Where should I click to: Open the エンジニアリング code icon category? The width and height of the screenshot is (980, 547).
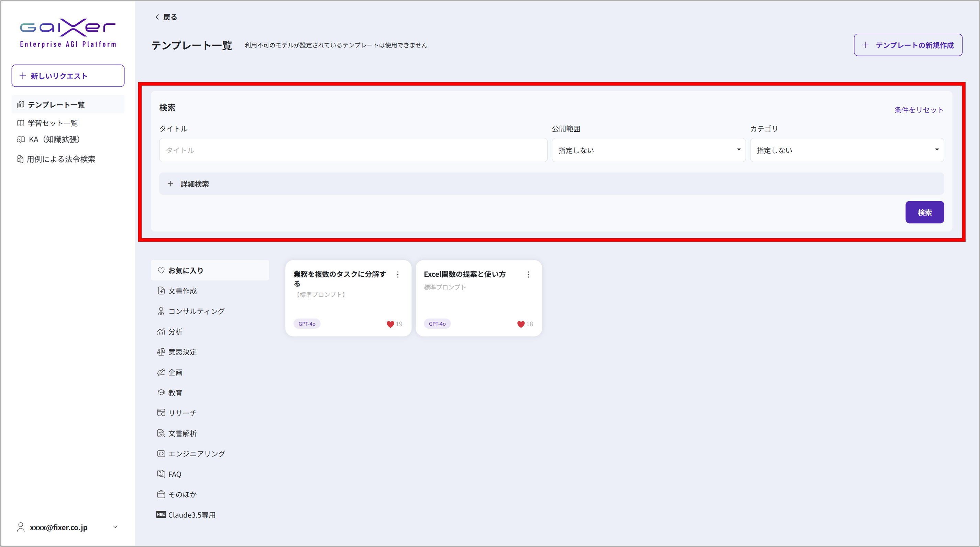tap(161, 453)
